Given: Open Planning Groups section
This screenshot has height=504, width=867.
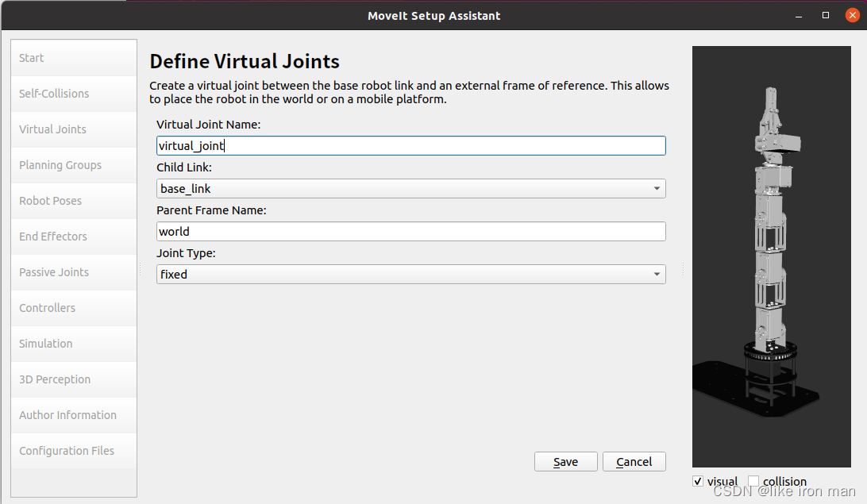Looking at the screenshot, I should [x=74, y=165].
